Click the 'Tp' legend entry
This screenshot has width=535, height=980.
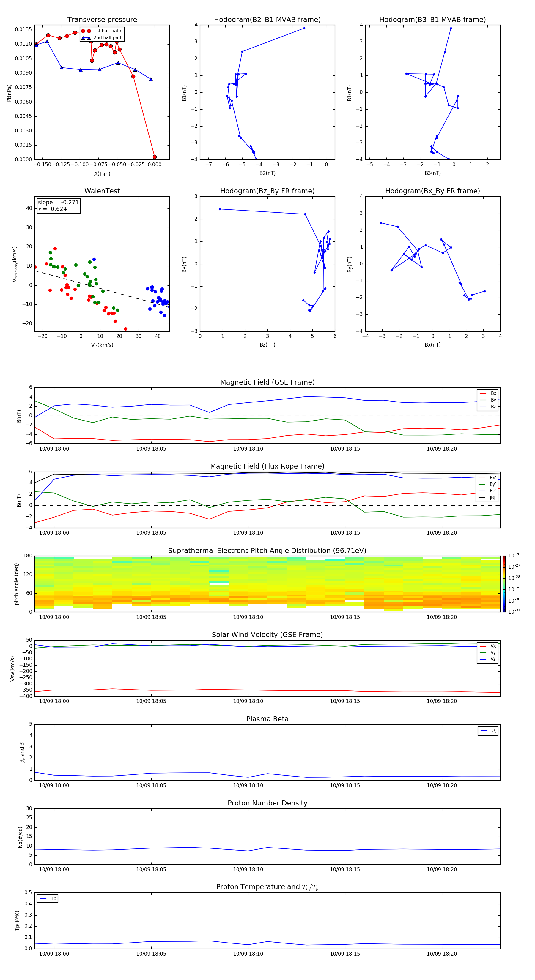[x=48, y=899]
